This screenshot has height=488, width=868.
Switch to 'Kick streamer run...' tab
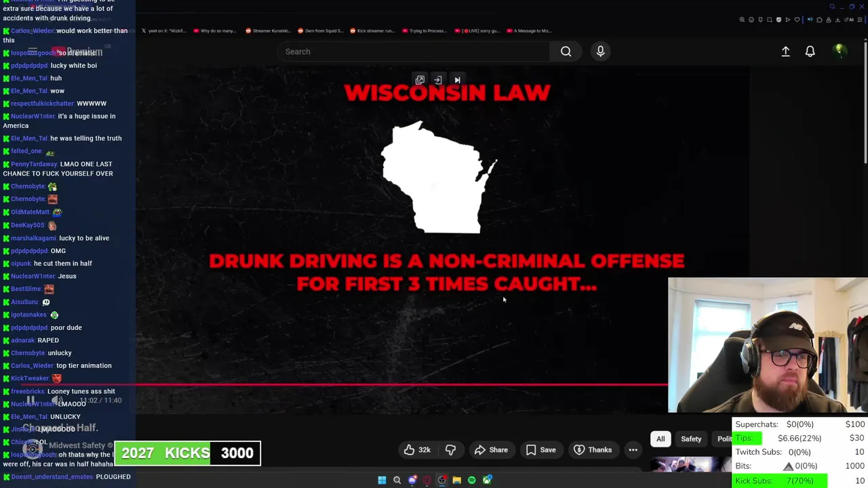[x=372, y=30]
